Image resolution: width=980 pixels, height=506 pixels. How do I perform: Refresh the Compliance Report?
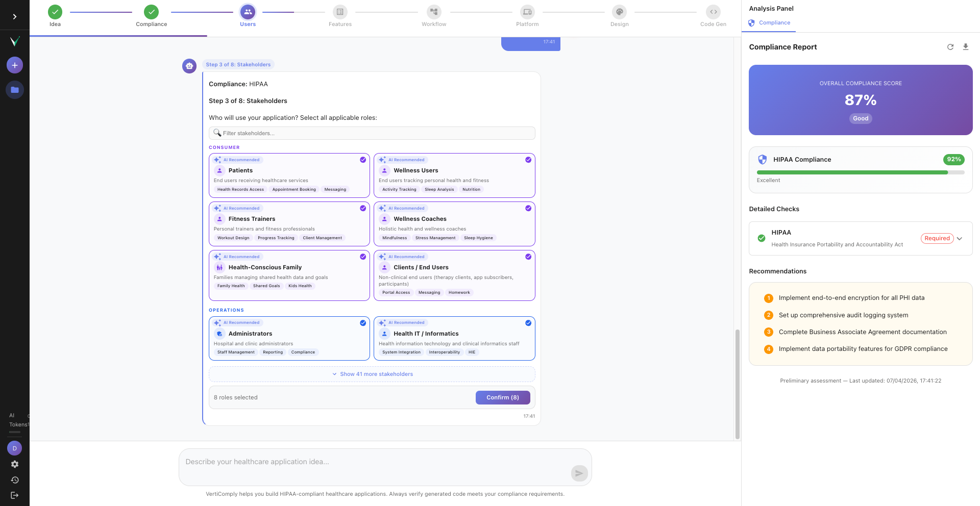point(950,46)
